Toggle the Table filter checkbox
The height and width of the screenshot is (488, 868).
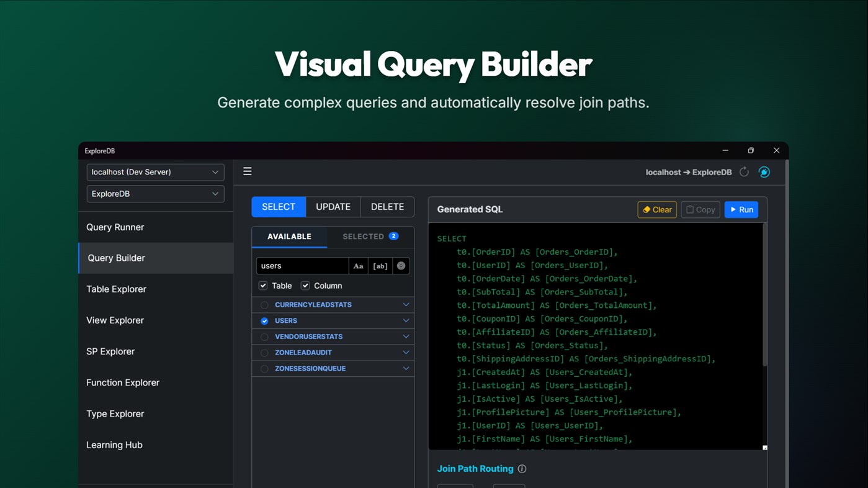tap(263, 286)
